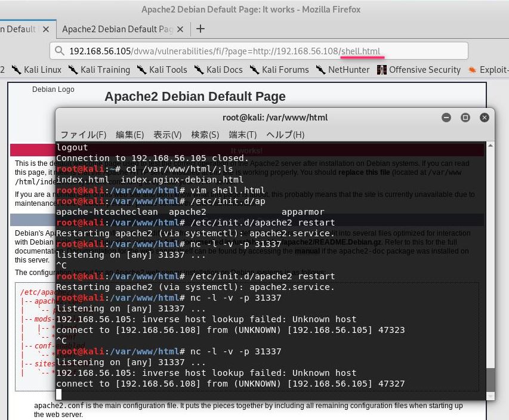Click the dragon icon beside Kali Tools
Viewport: 509px width, 420px height.
pyautogui.click(x=141, y=70)
